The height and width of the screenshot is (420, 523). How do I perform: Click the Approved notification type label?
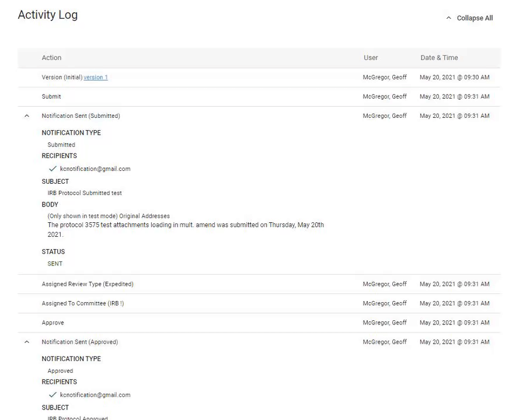(60, 370)
